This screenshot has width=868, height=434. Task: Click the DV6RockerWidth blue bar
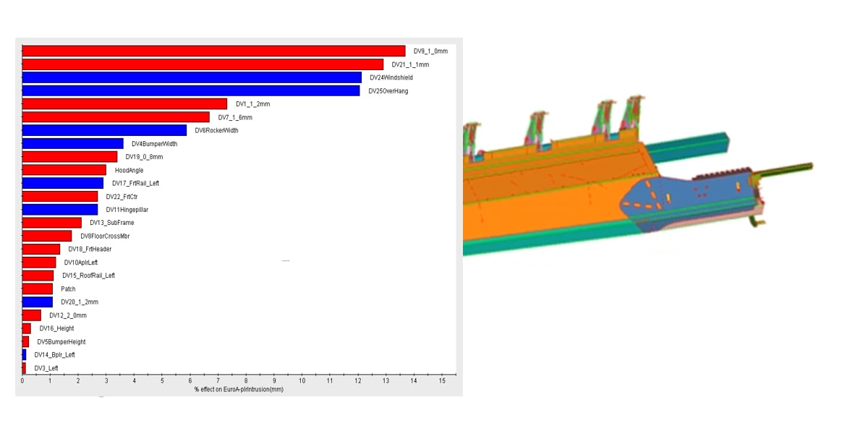pyautogui.click(x=104, y=130)
